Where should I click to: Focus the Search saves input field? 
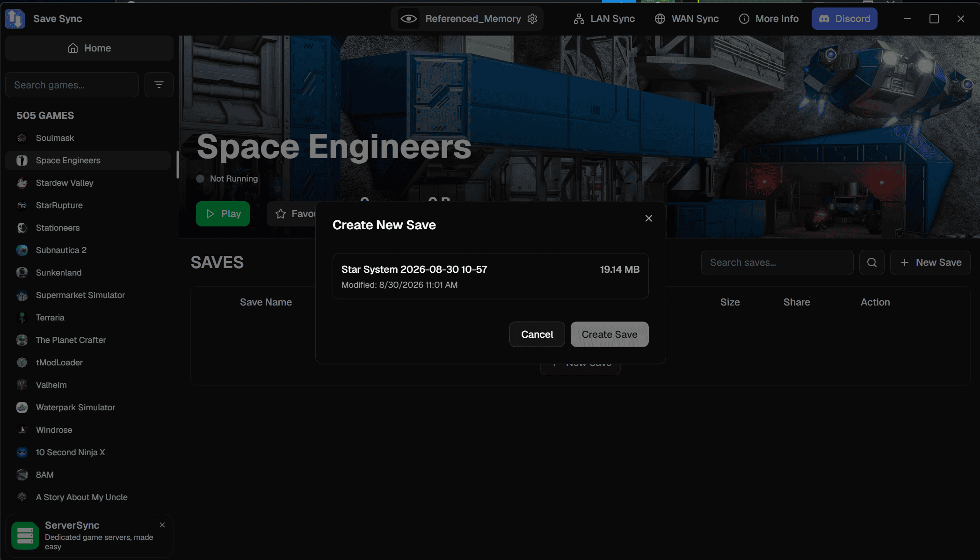pos(777,262)
